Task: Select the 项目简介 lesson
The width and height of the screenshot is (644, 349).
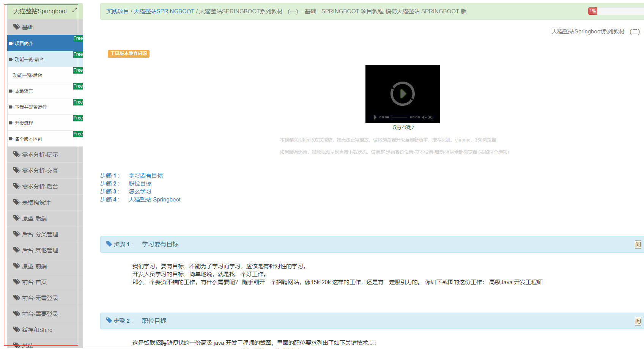Action: [x=45, y=43]
